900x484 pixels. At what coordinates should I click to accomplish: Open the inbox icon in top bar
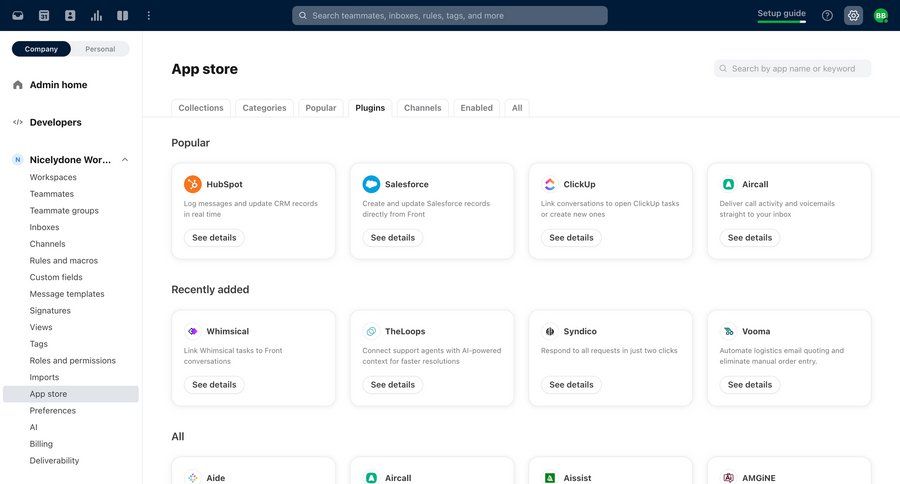[x=18, y=16]
